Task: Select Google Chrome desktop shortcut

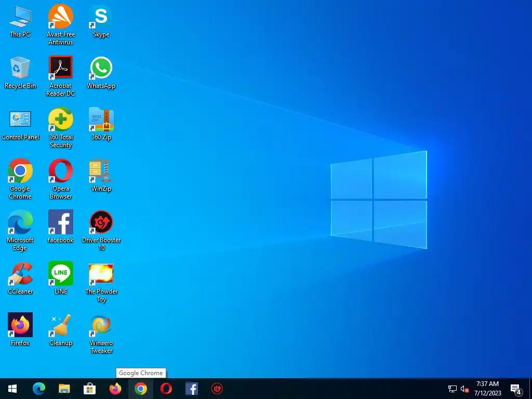Action: (x=20, y=179)
